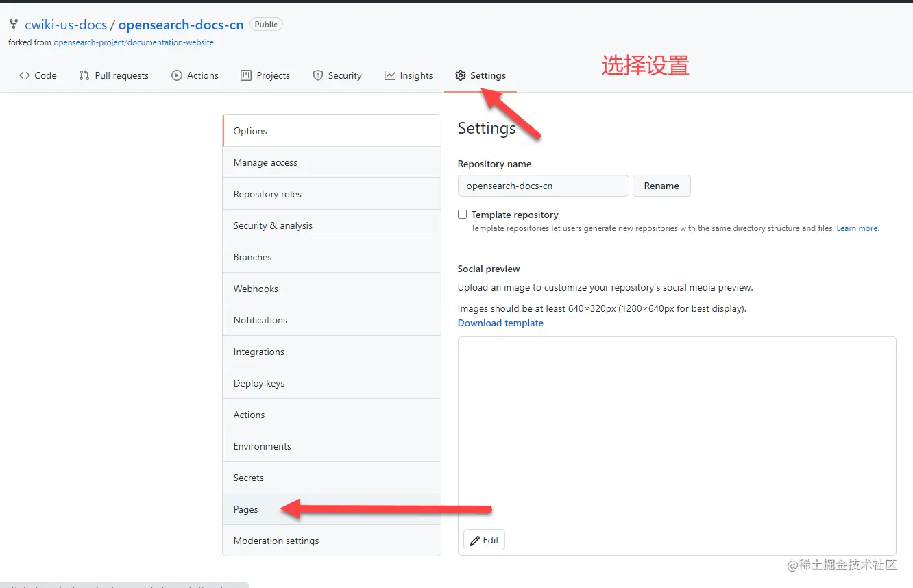Open the opensearch-project/documentation-website fork link
The image size is (913, 588).
[134, 42]
